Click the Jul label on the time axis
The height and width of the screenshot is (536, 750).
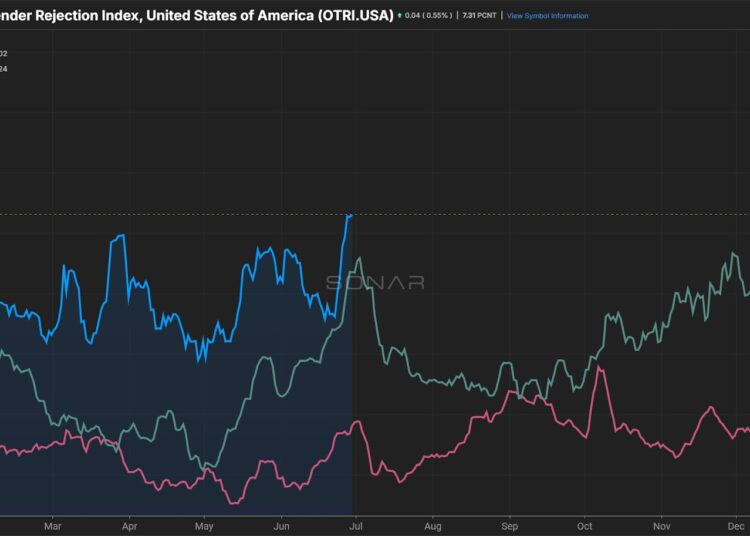pyautogui.click(x=356, y=525)
